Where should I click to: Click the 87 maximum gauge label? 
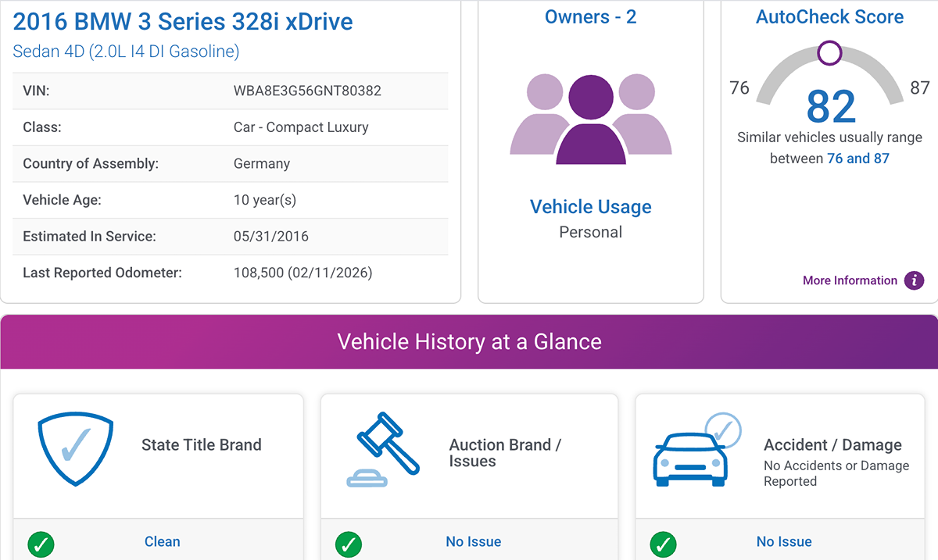[920, 88]
